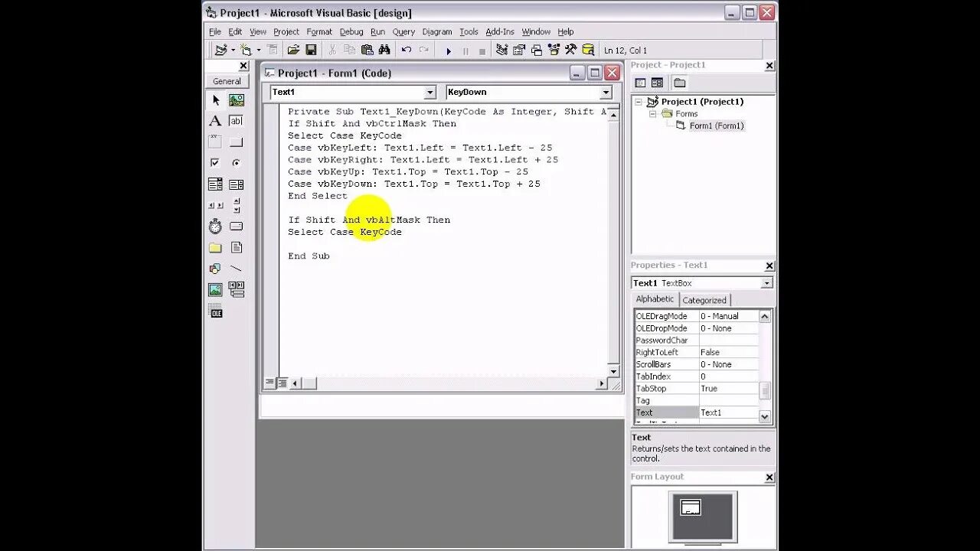
Task: Select the Frame control tool
Action: click(x=215, y=142)
